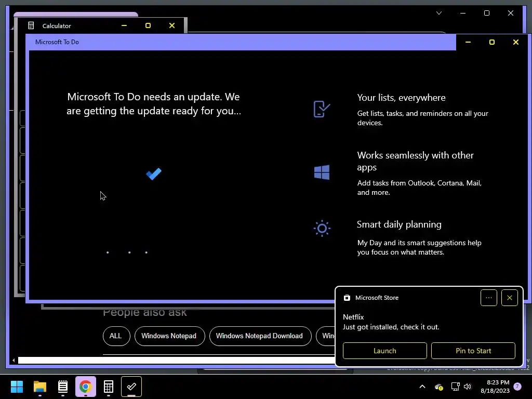Image resolution: width=532 pixels, height=399 pixels.
Task: Pin Netflix to Start from notification
Action: (473, 351)
